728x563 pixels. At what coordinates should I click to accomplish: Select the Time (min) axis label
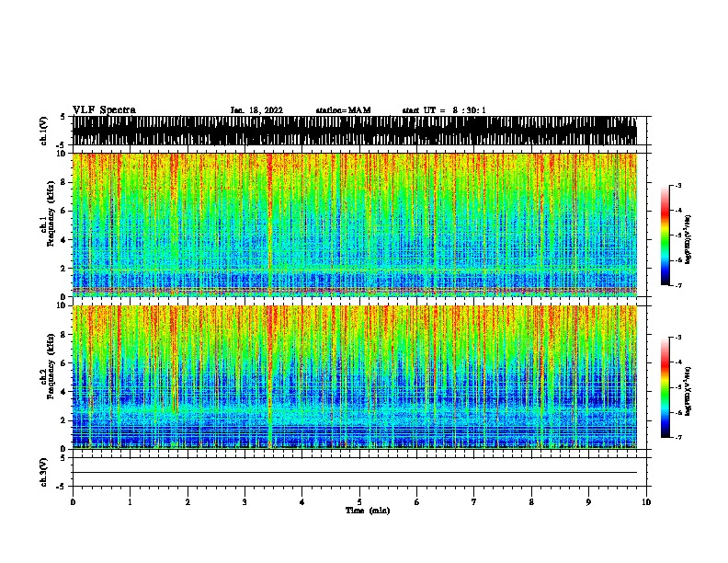(x=368, y=511)
